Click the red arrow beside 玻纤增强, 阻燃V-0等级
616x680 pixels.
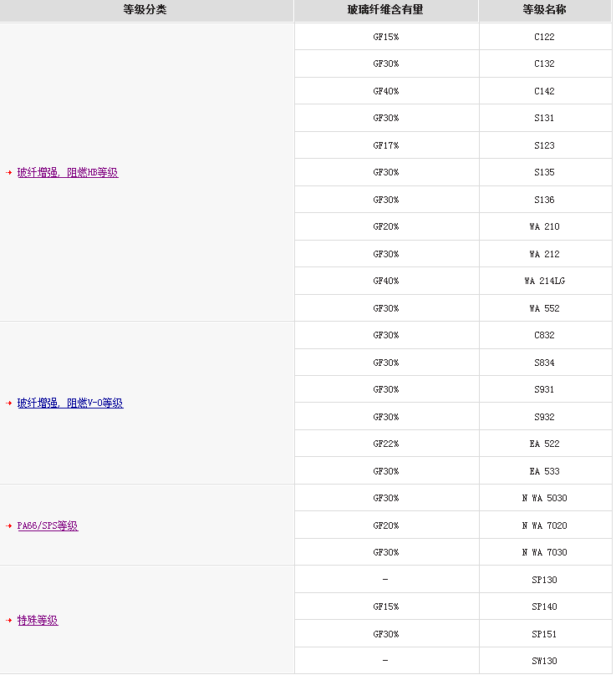coord(8,403)
